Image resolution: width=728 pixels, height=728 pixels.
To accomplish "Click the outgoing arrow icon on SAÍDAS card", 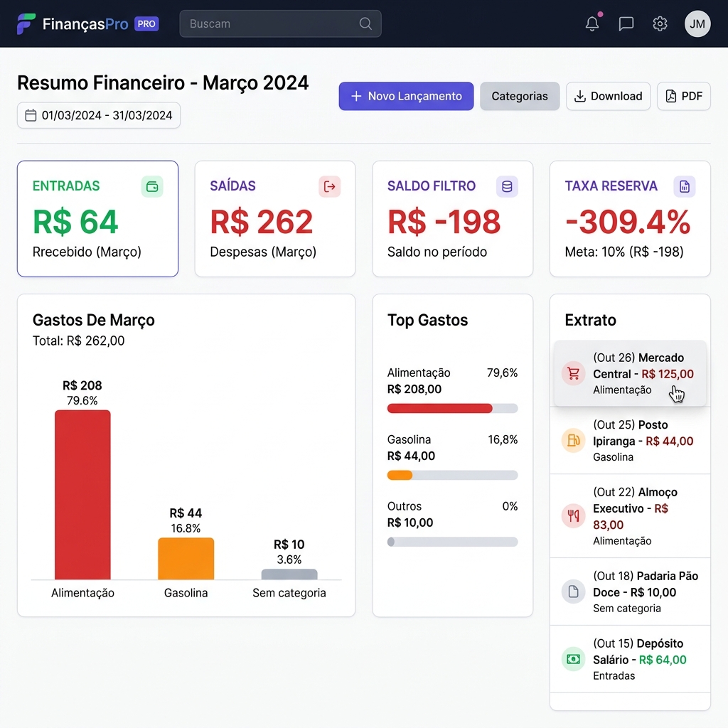I will pos(329,186).
